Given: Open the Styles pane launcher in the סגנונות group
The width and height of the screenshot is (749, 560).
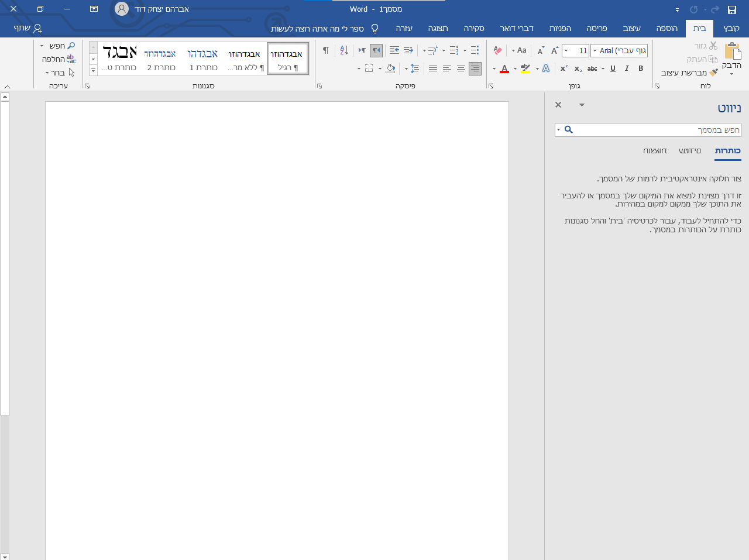Looking at the screenshot, I should pyautogui.click(x=87, y=86).
